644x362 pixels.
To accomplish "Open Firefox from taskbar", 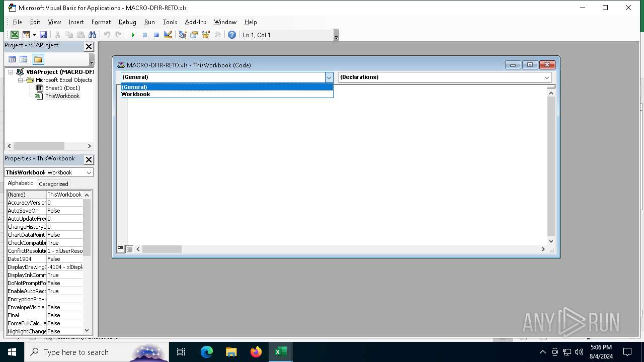I will 256,352.
